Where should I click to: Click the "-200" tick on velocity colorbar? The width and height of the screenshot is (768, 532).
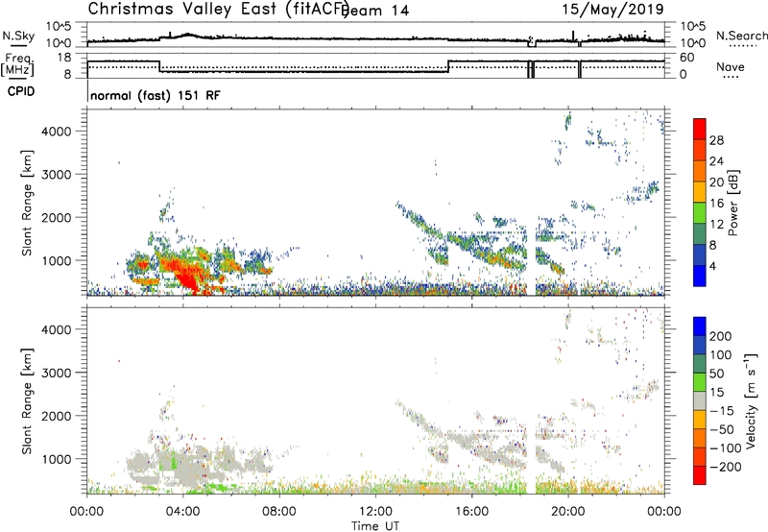[x=726, y=467]
